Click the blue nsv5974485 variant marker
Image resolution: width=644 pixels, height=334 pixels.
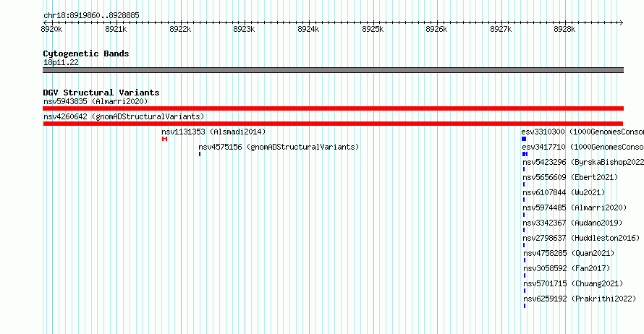click(524, 215)
